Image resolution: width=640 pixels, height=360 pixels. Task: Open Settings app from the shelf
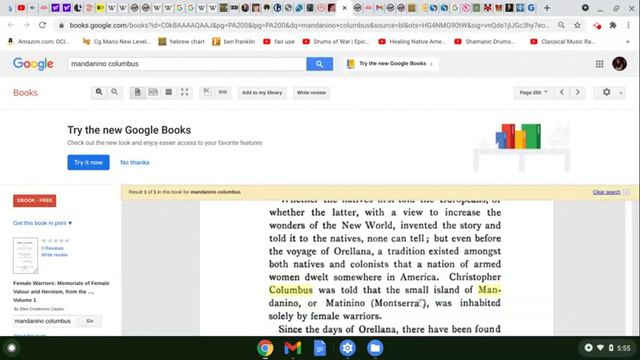347,348
